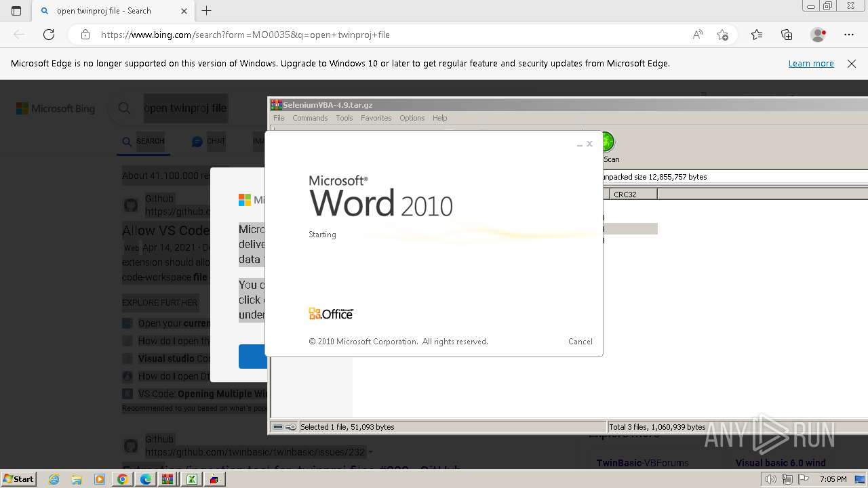The width and height of the screenshot is (868, 488).
Task: Close the Word 2010 splash screen
Action: pos(589,144)
